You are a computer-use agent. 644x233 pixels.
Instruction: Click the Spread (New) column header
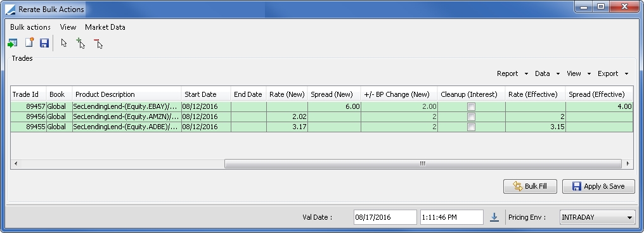click(334, 94)
